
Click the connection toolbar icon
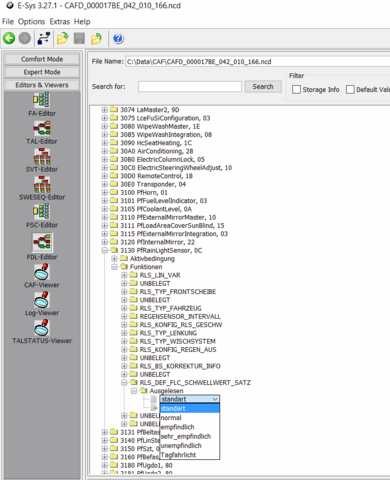coord(44,38)
